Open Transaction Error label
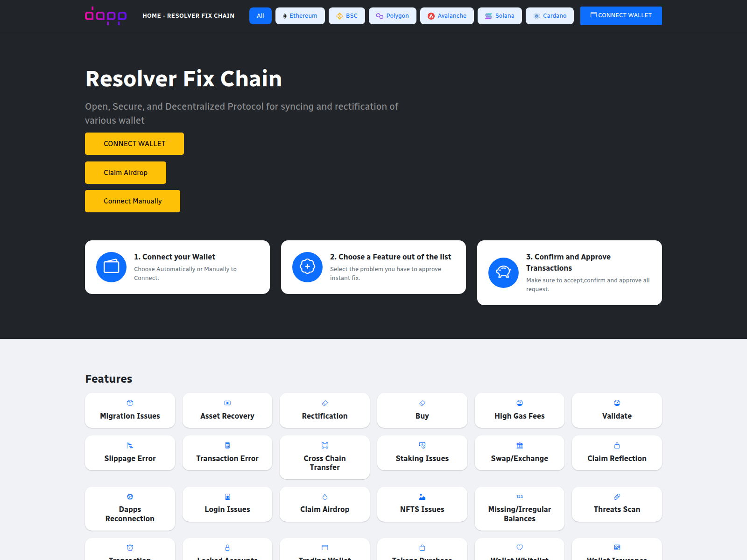This screenshot has width=747, height=560. (x=227, y=458)
